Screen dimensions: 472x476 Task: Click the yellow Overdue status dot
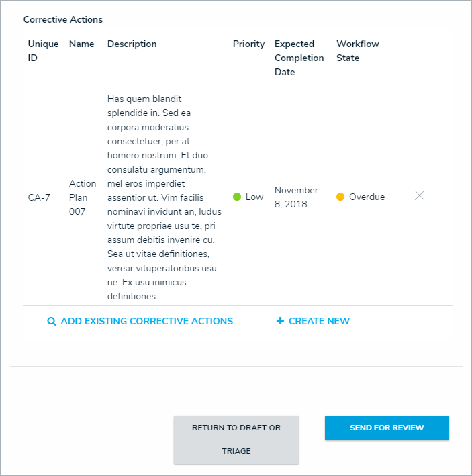pos(340,197)
